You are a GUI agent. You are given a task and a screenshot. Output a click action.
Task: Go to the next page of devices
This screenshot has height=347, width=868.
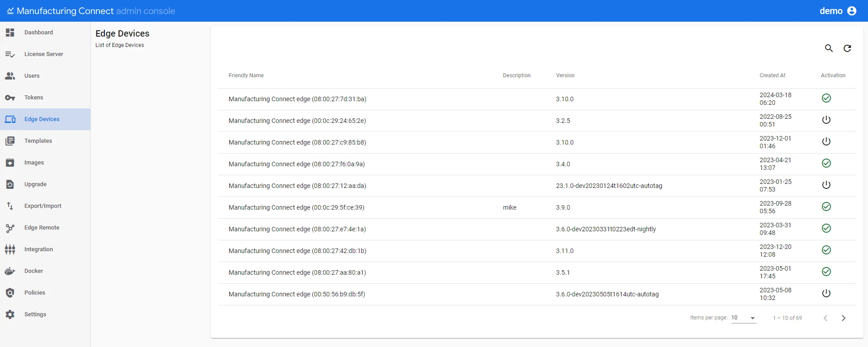844,318
